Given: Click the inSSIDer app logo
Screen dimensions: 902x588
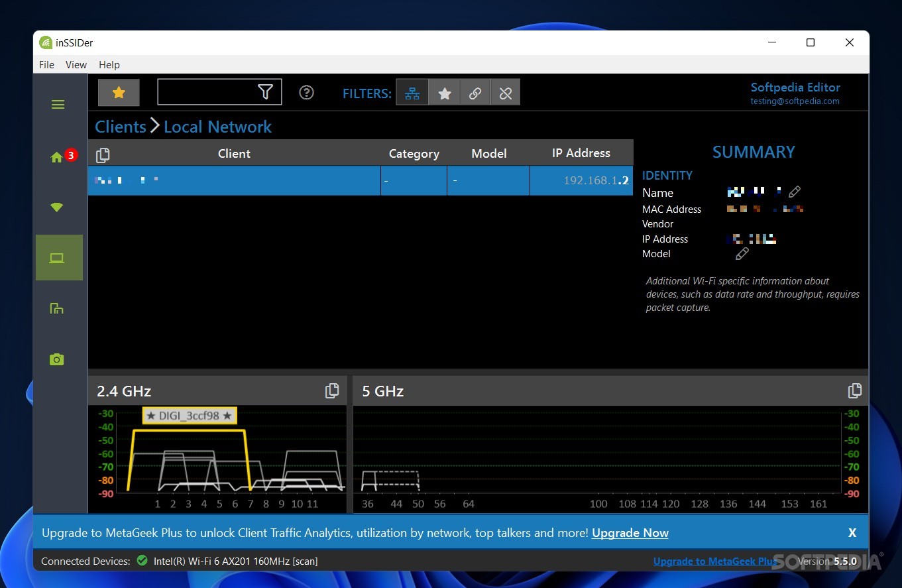Looking at the screenshot, I should pyautogui.click(x=45, y=42).
